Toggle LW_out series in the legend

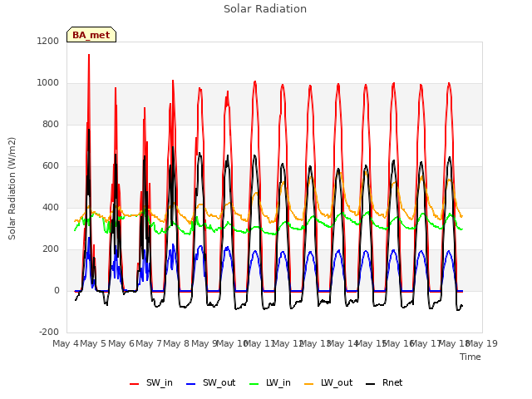click(x=328, y=382)
